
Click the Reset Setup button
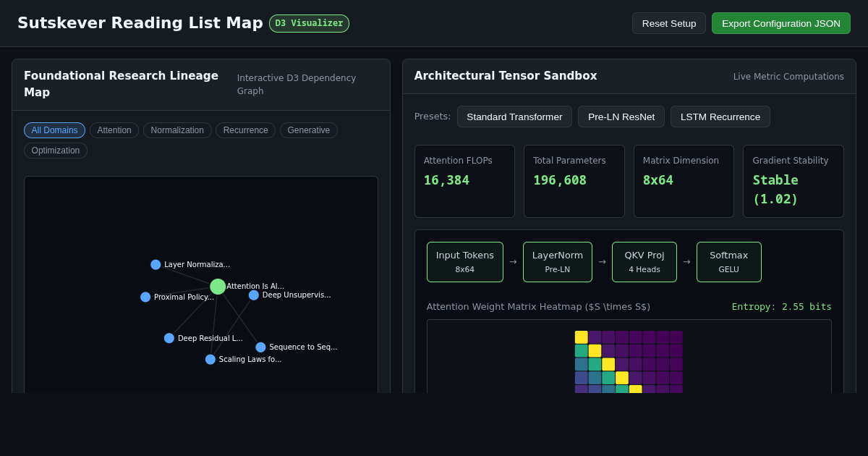click(669, 23)
